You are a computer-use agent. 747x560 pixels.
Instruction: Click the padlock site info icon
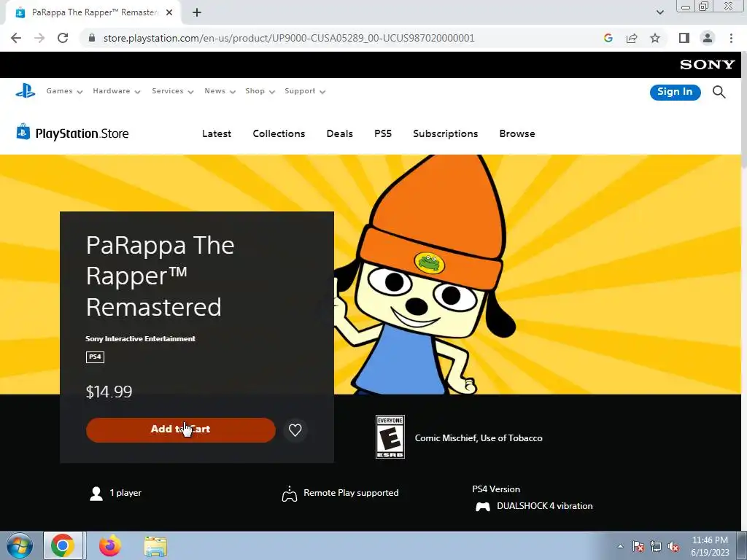(x=92, y=38)
